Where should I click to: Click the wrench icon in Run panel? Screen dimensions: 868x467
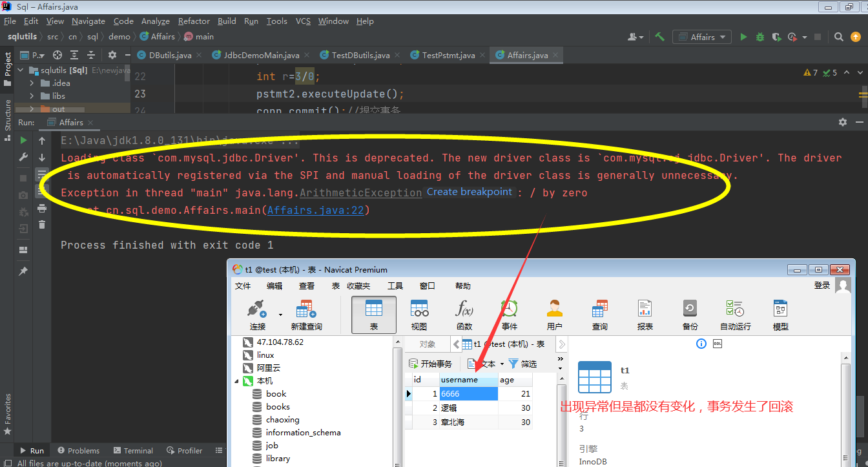(23, 157)
